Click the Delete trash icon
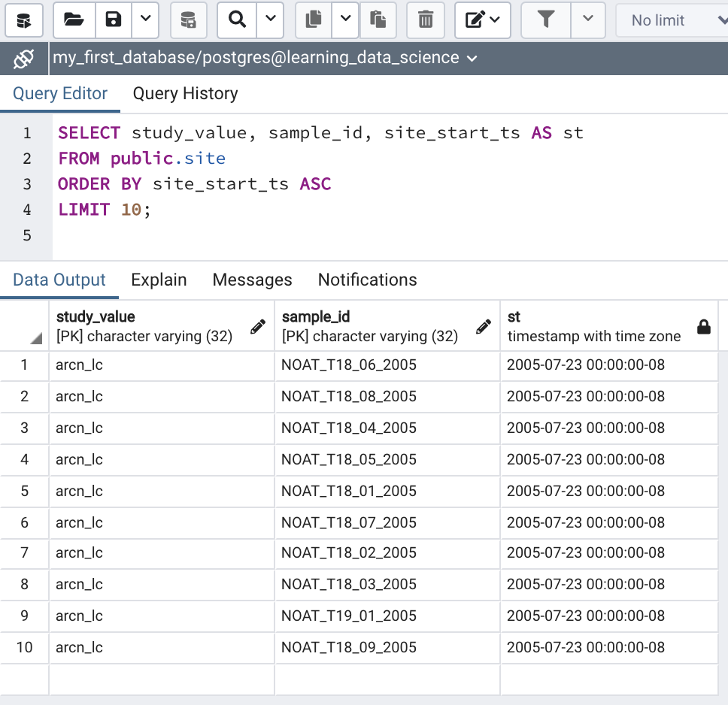This screenshot has height=705, width=728. click(426, 20)
